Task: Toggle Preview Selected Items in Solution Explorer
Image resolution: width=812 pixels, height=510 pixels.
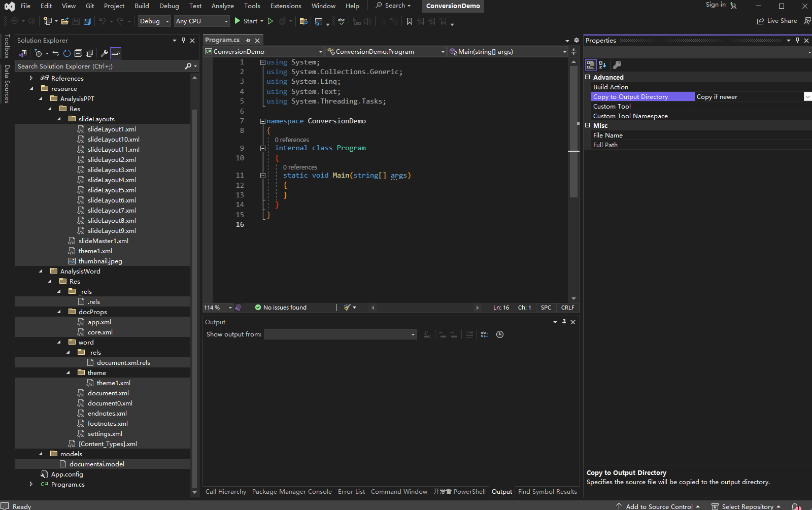Action: (x=116, y=53)
